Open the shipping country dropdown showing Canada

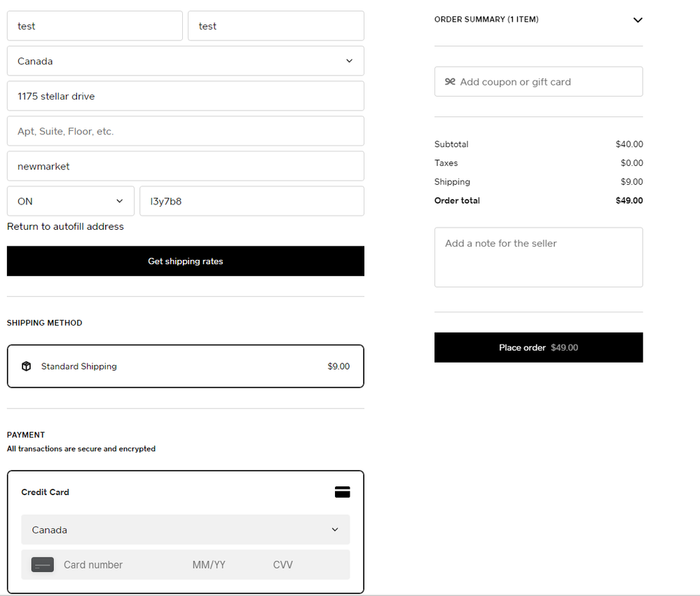(x=185, y=61)
